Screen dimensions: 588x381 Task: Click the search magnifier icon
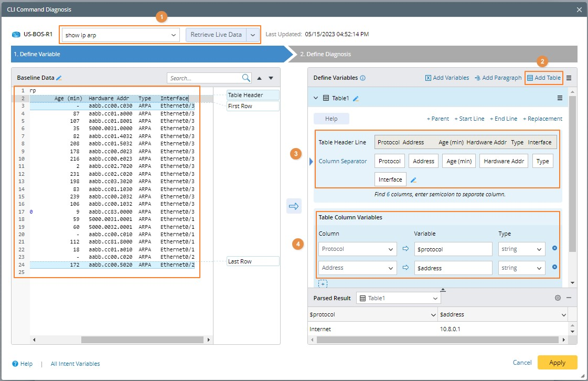(x=246, y=78)
